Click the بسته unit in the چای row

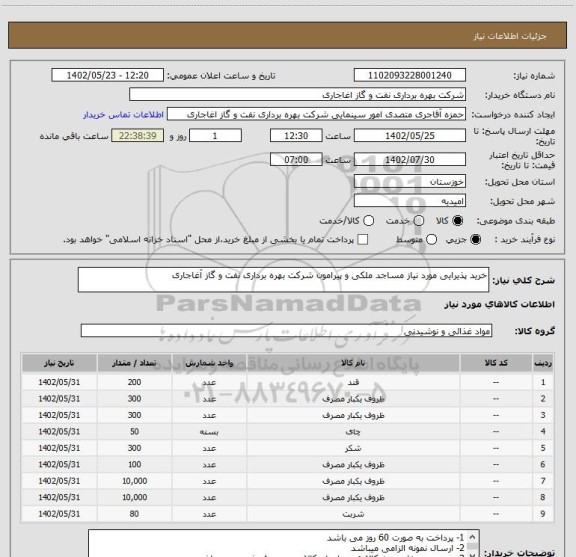[x=209, y=432]
